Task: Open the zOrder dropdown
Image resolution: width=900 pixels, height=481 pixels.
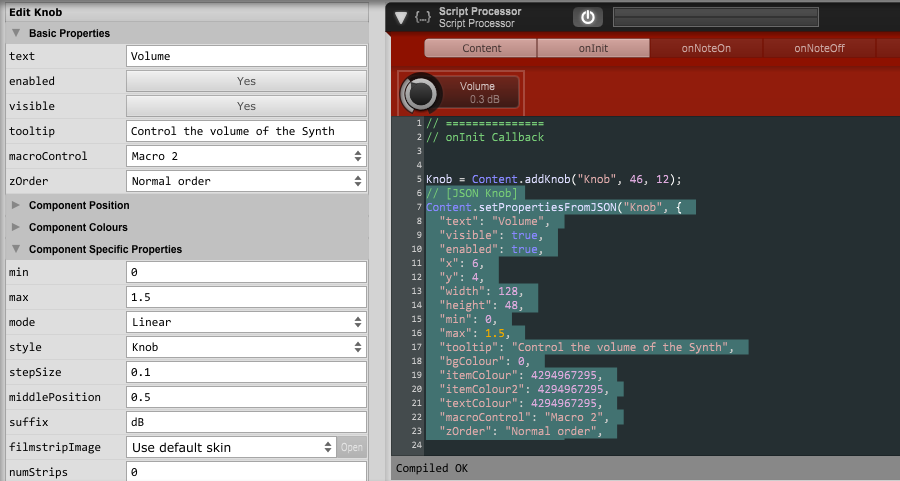Action: [246, 181]
